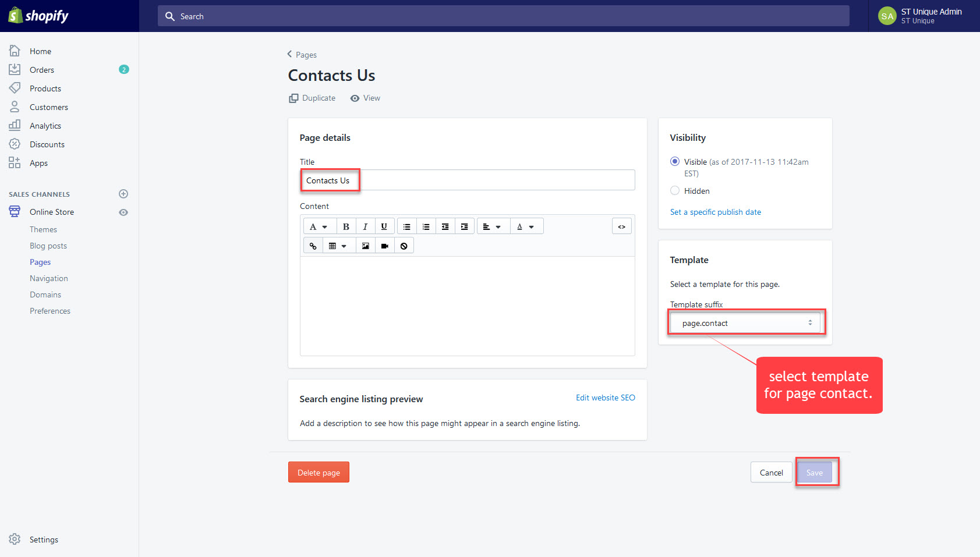This screenshot has width=980, height=557.
Task: Select the Hidden radio button
Action: click(x=675, y=190)
